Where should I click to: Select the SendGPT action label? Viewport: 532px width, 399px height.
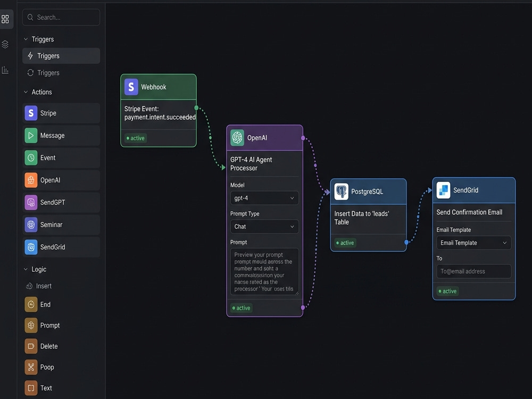53,203
